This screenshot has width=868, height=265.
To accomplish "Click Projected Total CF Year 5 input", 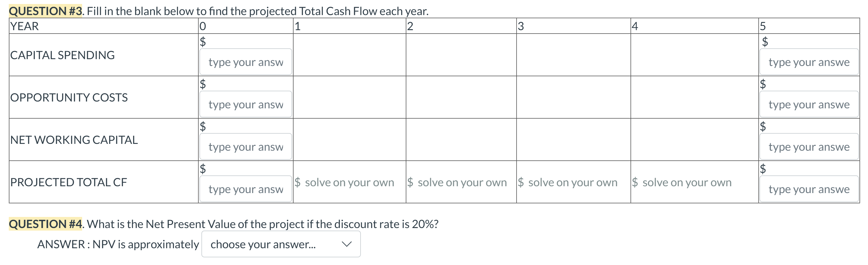I will (x=809, y=189).
